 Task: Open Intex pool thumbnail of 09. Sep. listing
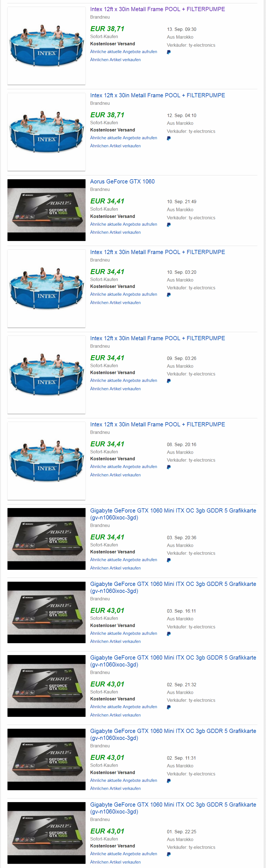click(x=46, y=374)
